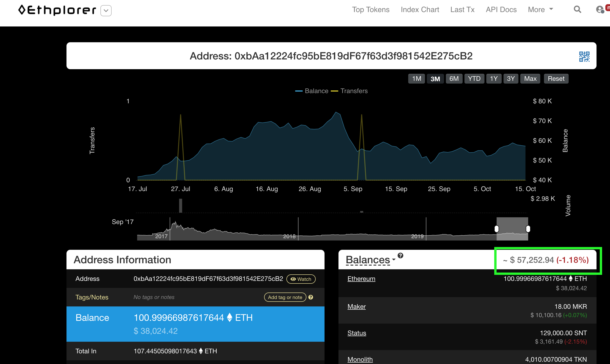Open the user account icon

[x=600, y=10]
